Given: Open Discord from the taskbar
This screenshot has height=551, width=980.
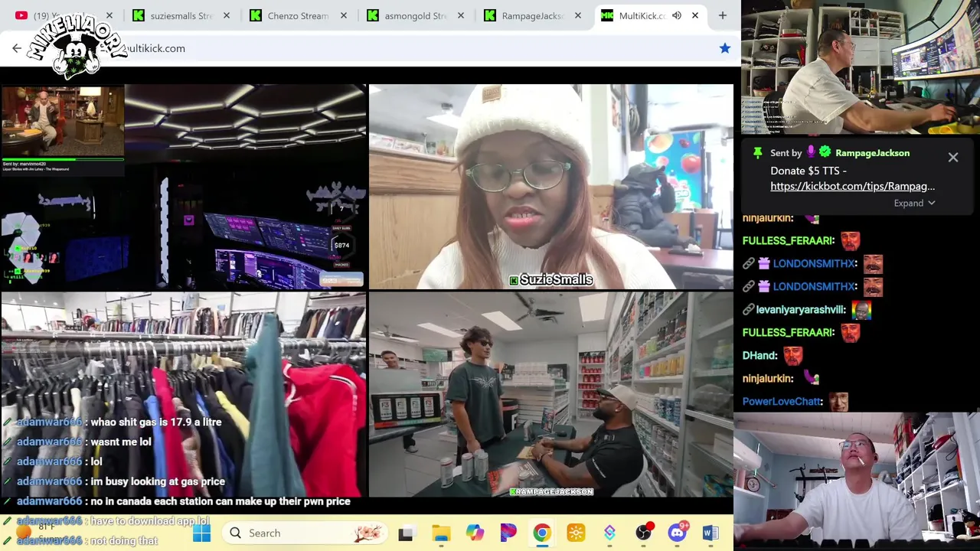Looking at the screenshot, I should click(678, 533).
